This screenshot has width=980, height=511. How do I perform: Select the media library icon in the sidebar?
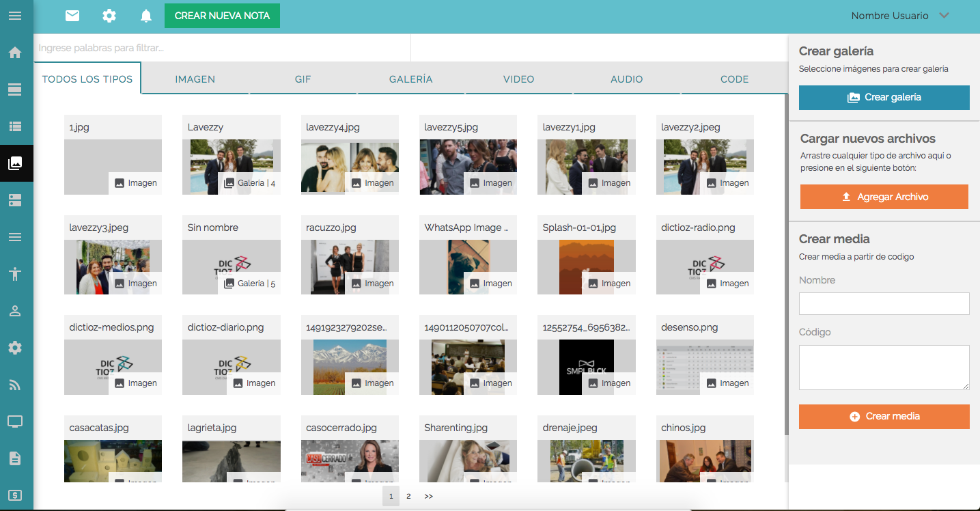[x=15, y=163]
